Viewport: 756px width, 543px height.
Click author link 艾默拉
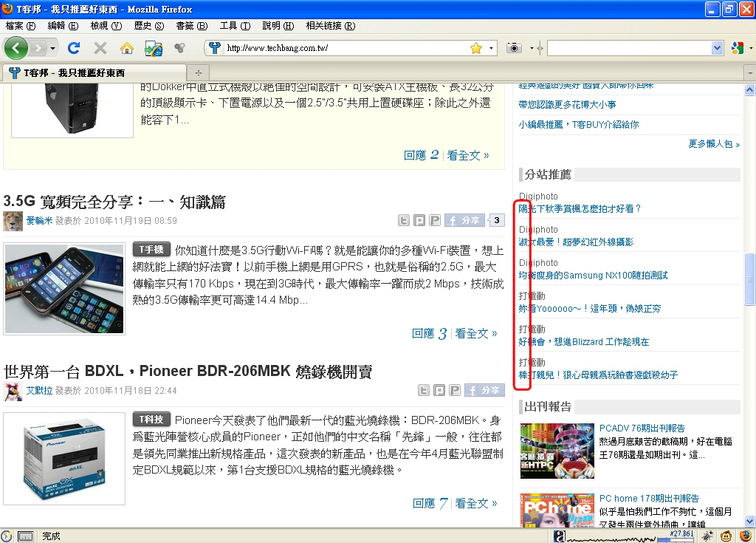coord(39,391)
